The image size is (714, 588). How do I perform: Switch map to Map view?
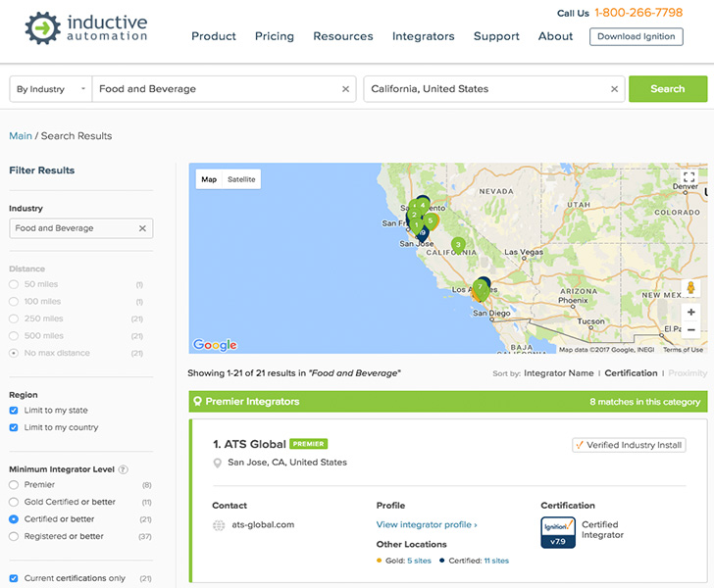[209, 179]
